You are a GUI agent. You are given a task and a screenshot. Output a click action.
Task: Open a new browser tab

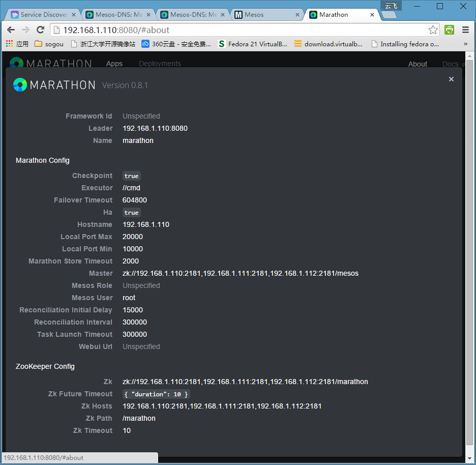tap(390, 15)
